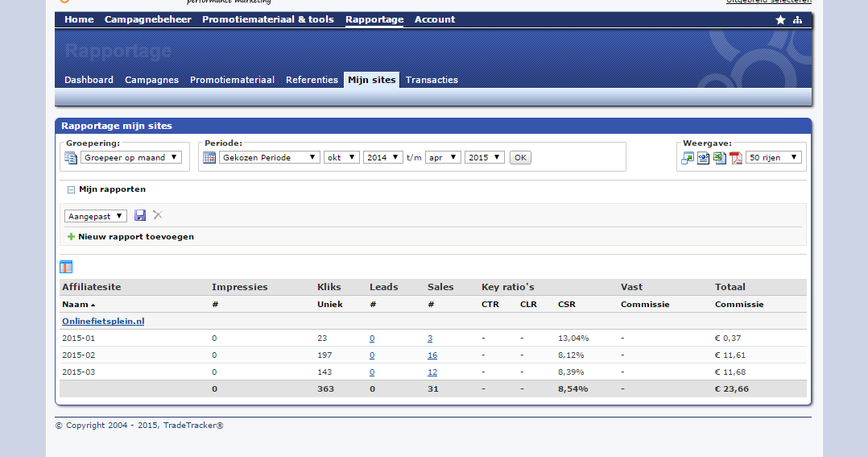Click the 197 unique clicks value
Viewport: 868px width, 457px height.
click(x=324, y=355)
